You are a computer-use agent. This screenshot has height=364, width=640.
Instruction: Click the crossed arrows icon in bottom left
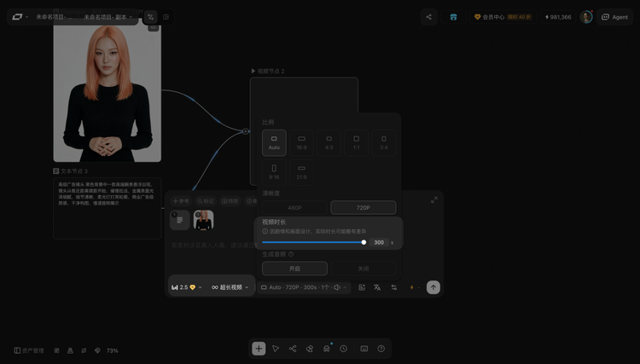84,350
